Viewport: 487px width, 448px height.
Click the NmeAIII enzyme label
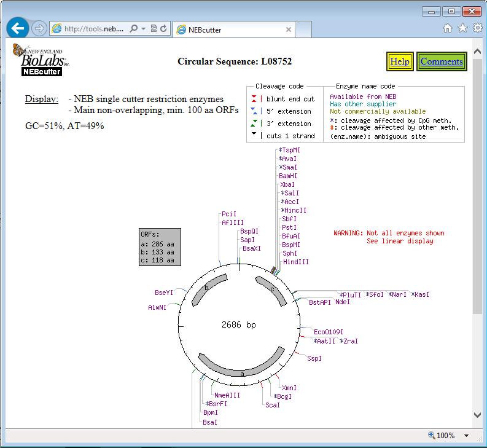point(227,396)
